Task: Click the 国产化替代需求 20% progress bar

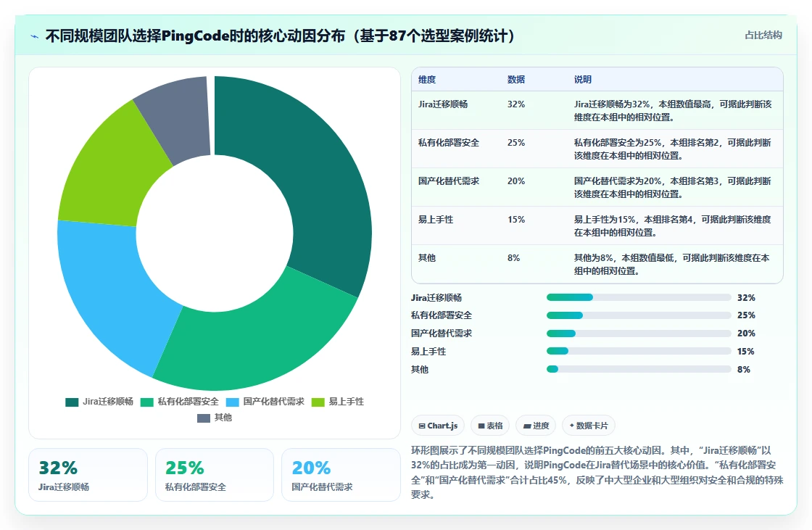Action: point(639,333)
